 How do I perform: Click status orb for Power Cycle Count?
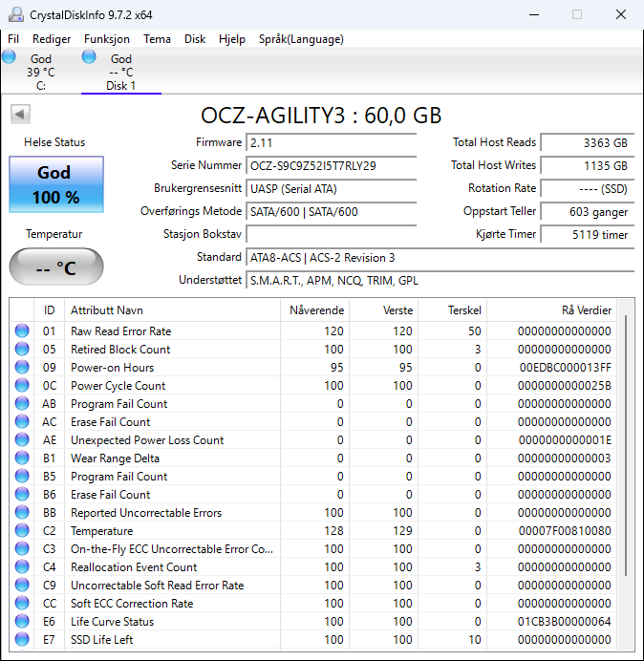22,385
